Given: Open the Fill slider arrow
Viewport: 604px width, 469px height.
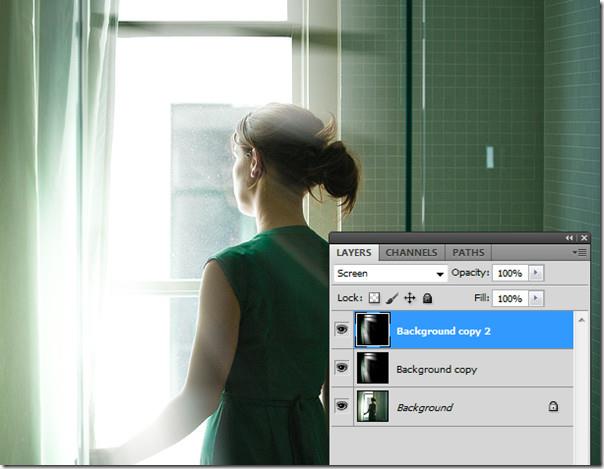Looking at the screenshot, I should (x=536, y=298).
